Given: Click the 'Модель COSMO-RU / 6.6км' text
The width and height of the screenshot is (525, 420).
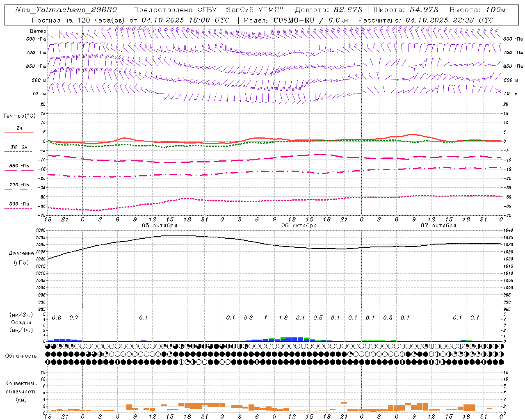Looking at the screenshot, I should 296,20.
